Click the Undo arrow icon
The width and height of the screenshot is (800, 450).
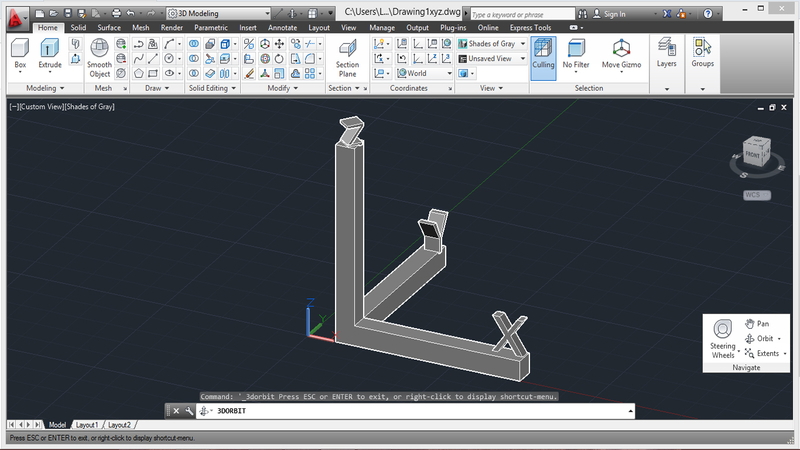(131, 13)
